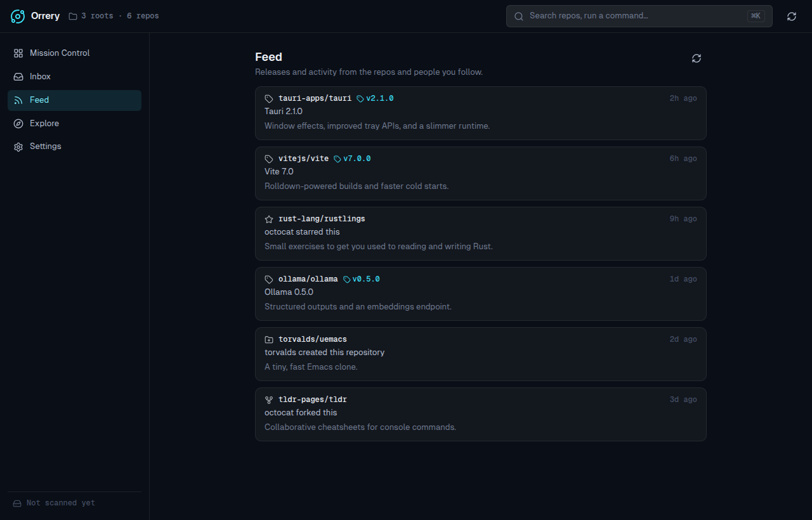Click the top-right refresh icon in the header
The image size is (812, 520).
click(792, 16)
